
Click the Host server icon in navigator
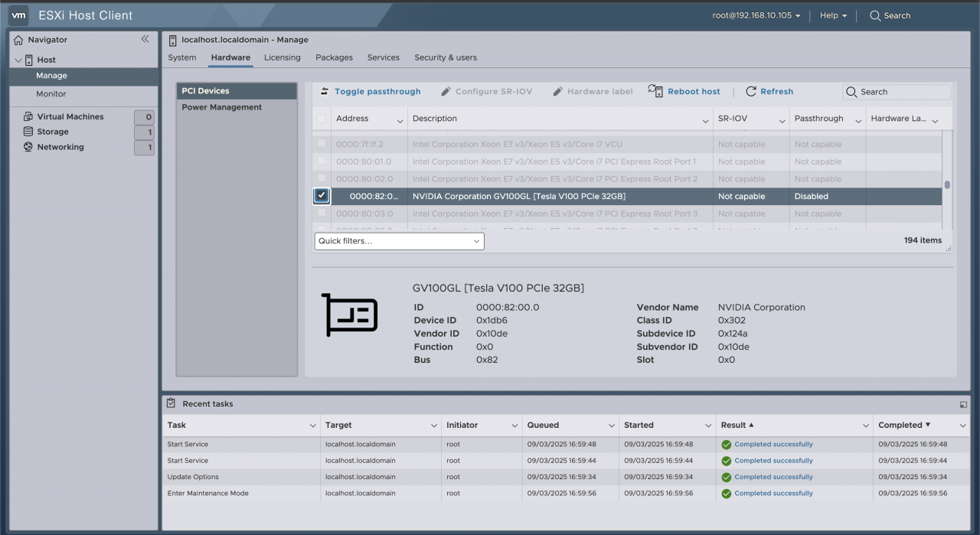(x=29, y=60)
